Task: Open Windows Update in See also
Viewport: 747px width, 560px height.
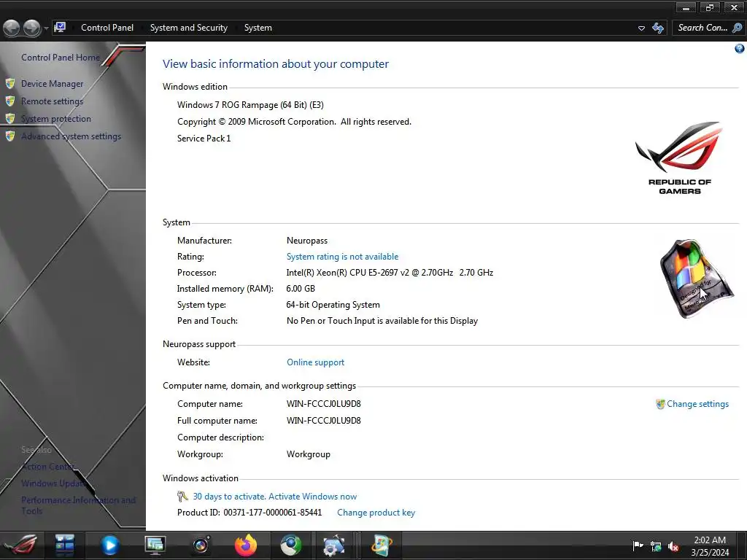Action: (54, 483)
